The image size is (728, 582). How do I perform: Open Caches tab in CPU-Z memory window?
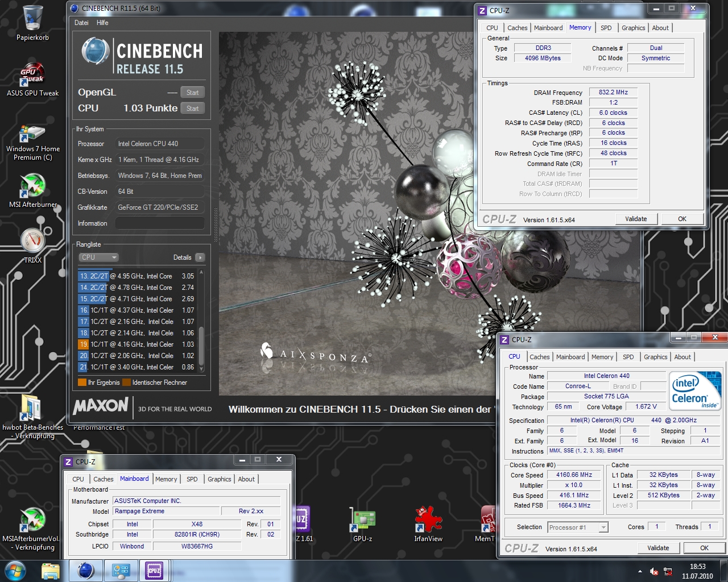coord(517,28)
